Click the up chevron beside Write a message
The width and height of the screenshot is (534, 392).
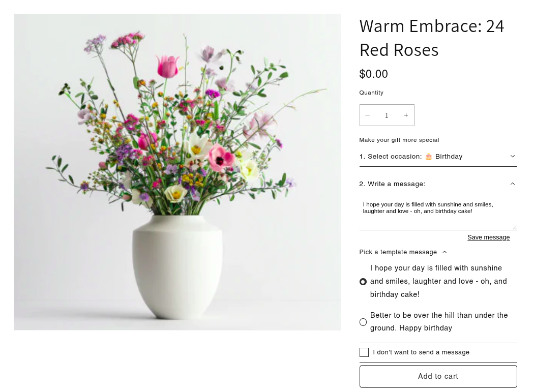(512, 184)
